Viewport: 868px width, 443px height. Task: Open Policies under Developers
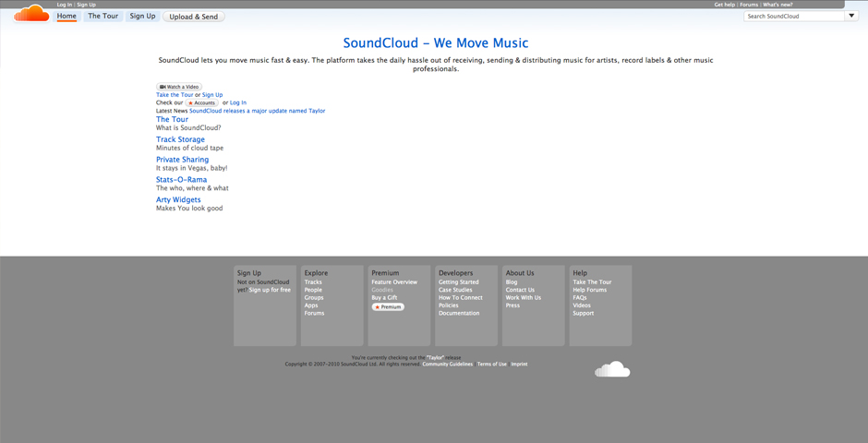pyautogui.click(x=449, y=305)
